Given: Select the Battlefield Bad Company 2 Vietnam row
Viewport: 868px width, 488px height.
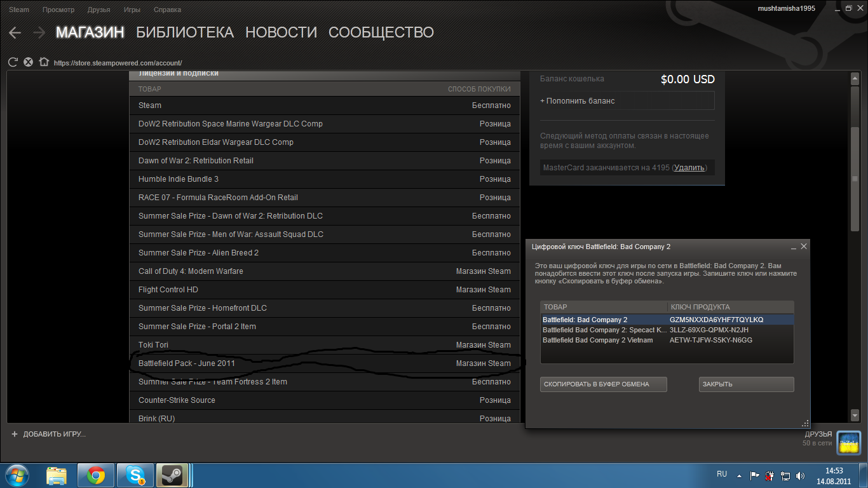Looking at the screenshot, I should tap(667, 340).
